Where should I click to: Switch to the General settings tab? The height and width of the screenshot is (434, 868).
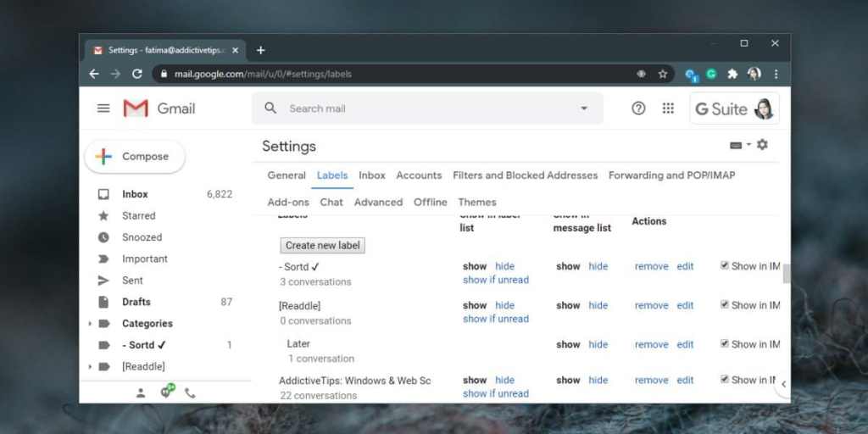click(x=287, y=175)
